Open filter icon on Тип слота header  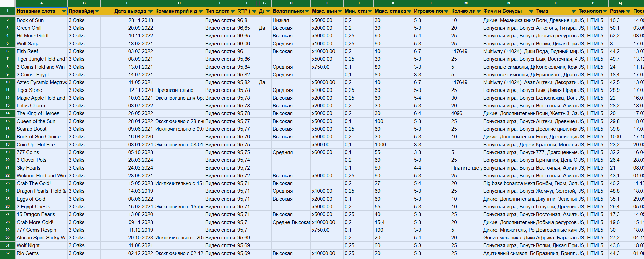[x=233, y=11]
